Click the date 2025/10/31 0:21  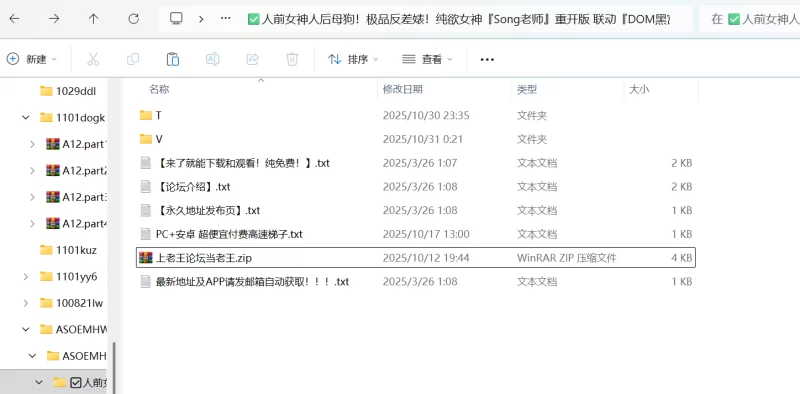click(422, 139)
